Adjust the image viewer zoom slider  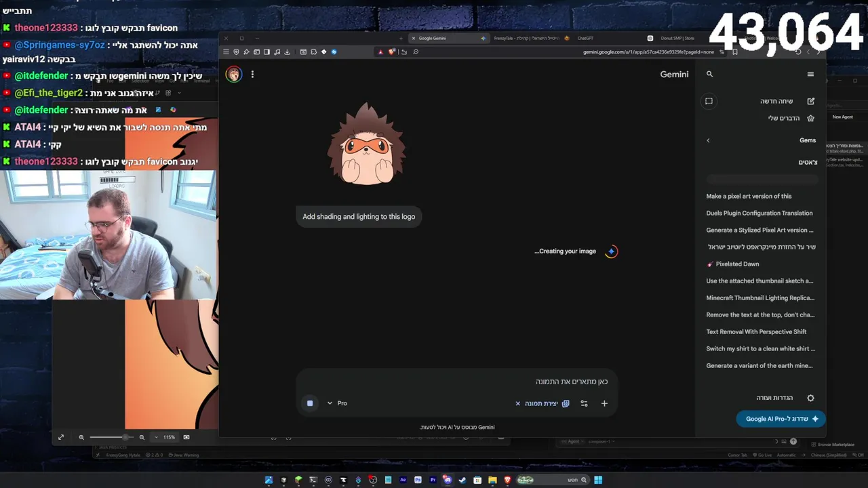(x=112, y=437)
